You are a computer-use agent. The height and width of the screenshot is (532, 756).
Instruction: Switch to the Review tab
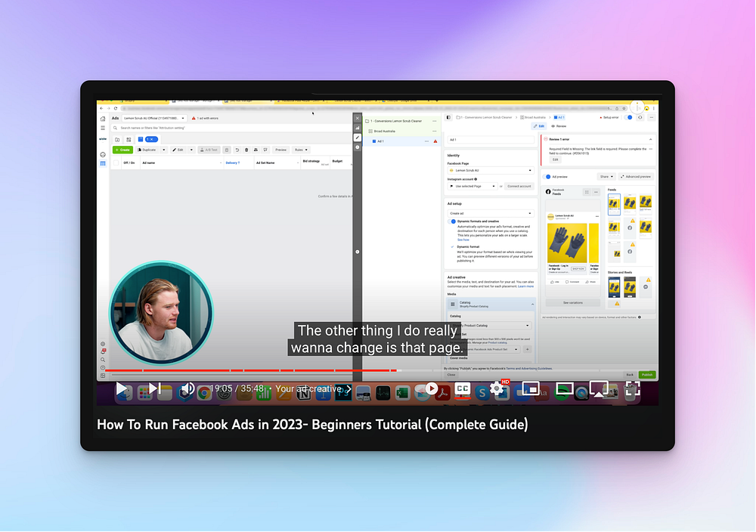(559, 126)
